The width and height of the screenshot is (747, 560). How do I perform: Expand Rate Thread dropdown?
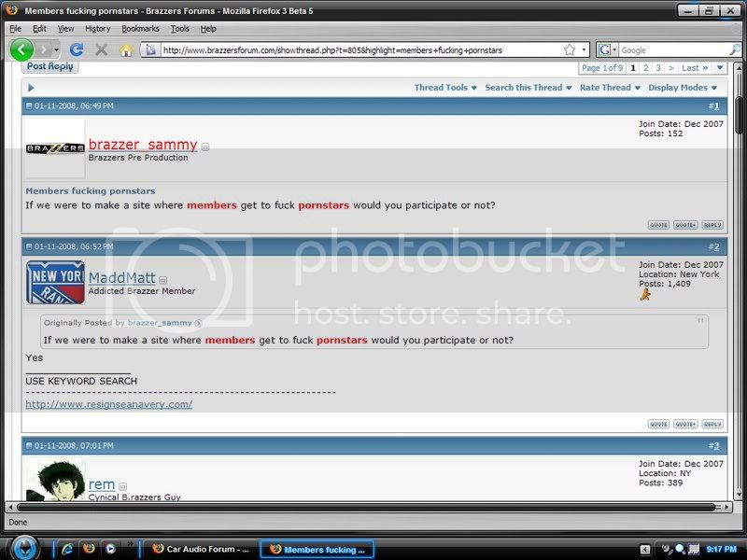pyautogui.click(x=610, y=88)
